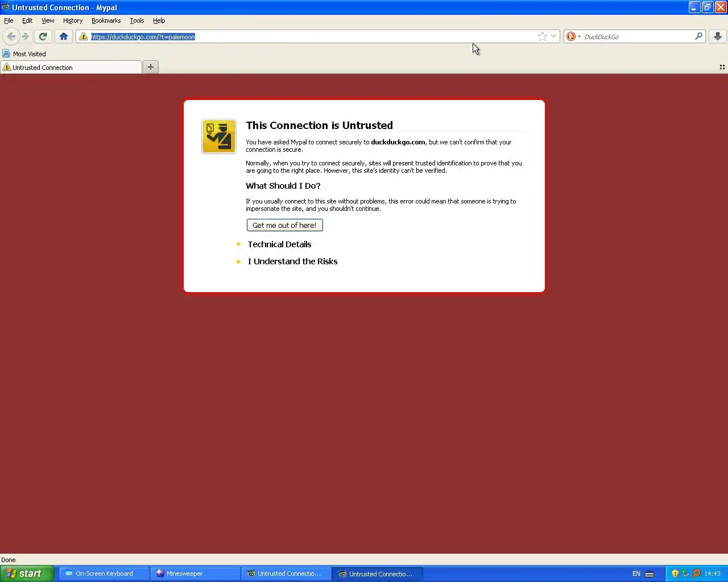Click the keyboard icon in language bar
The width and height of the screenshot is (728, 582).
tap(650, 573)
